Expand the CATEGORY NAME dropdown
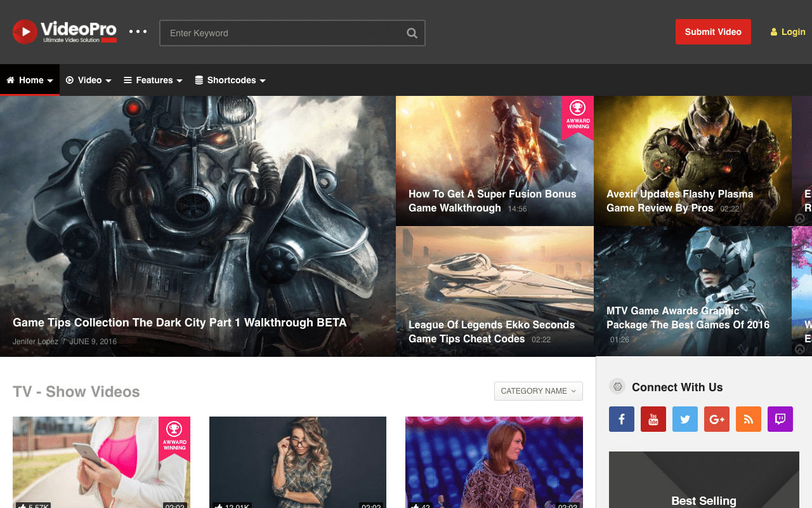Image resolution: width=812 pixels, height=508 pixels. tap(539, 391)
